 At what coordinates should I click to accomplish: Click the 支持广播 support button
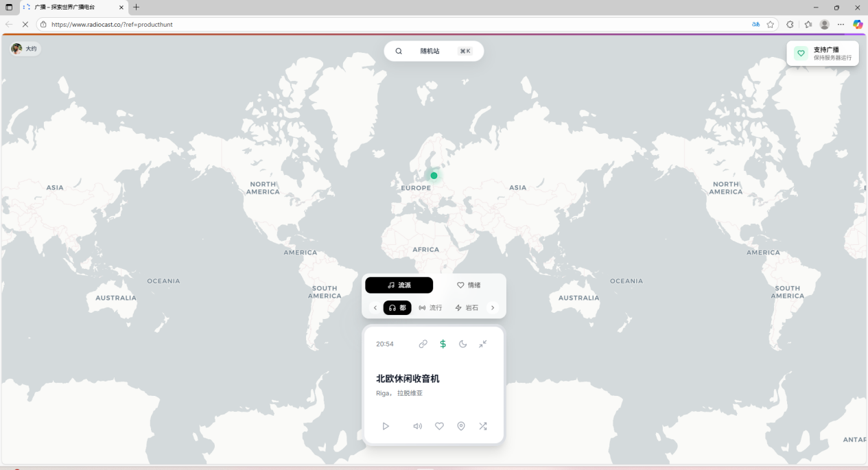coord(823,54)
